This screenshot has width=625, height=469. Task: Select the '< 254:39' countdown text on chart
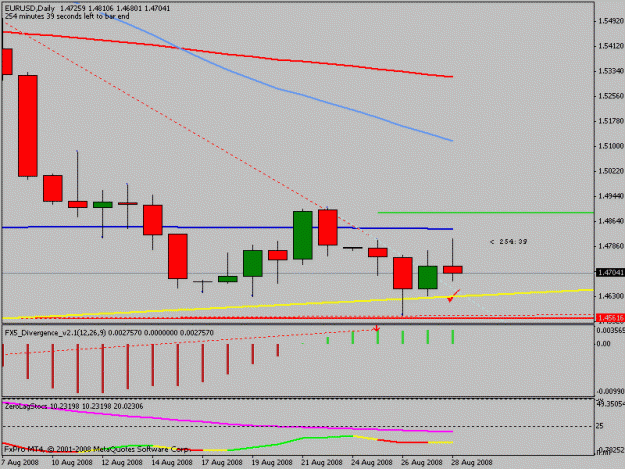click(x=509, y=241)
